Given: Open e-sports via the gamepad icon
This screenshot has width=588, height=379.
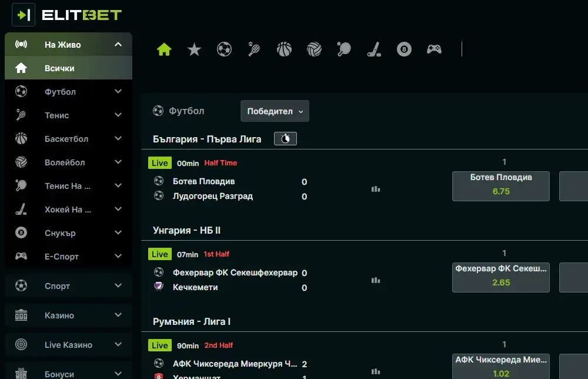Looking at the screenshot, I should pyautogui.click(x=434, y=49).
